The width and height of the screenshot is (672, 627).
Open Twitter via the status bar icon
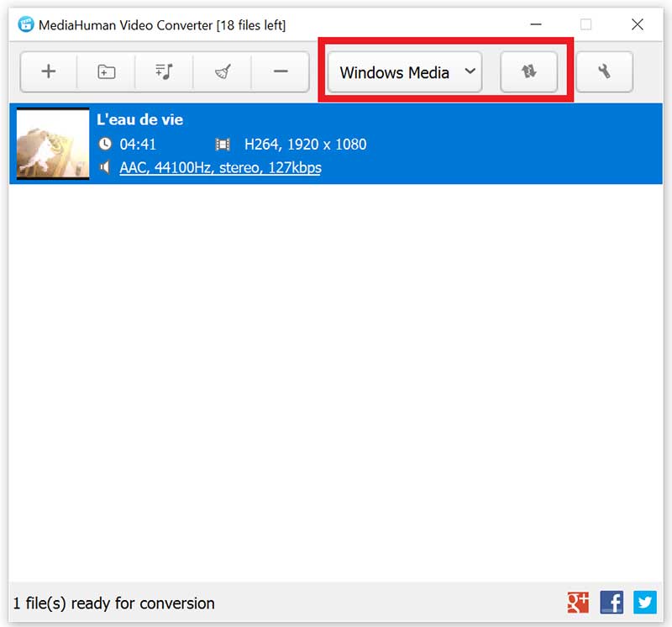[x=644, y=603]
